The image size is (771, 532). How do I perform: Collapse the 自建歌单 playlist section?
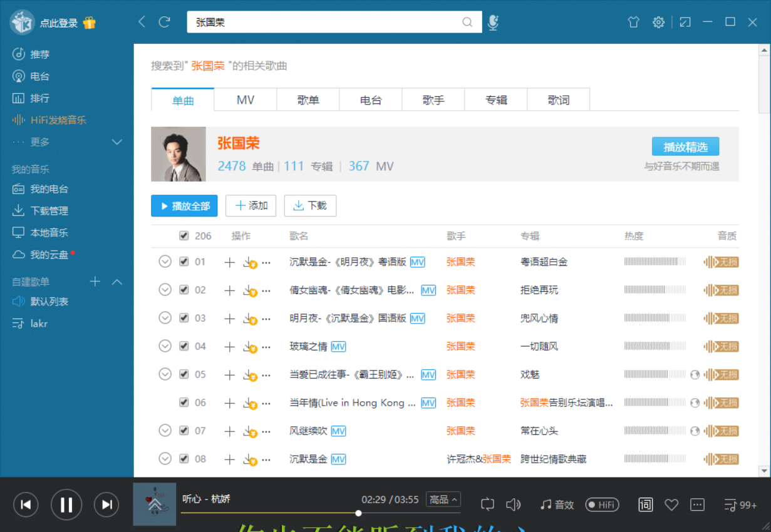pos(117,282)
